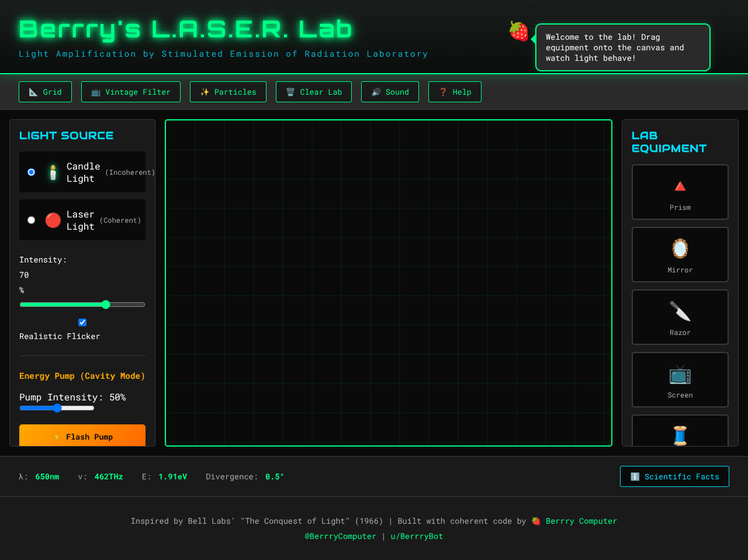Clear the lab canvas

coord(313,92)
